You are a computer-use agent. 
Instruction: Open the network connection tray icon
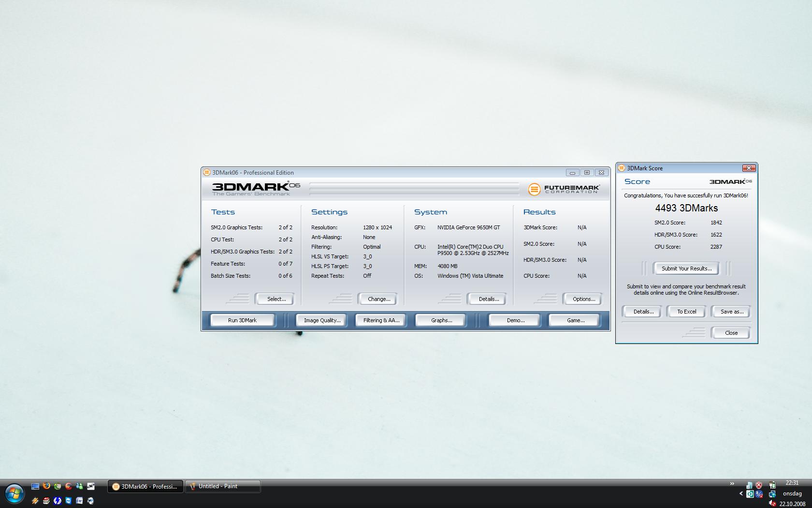point(772,494)
